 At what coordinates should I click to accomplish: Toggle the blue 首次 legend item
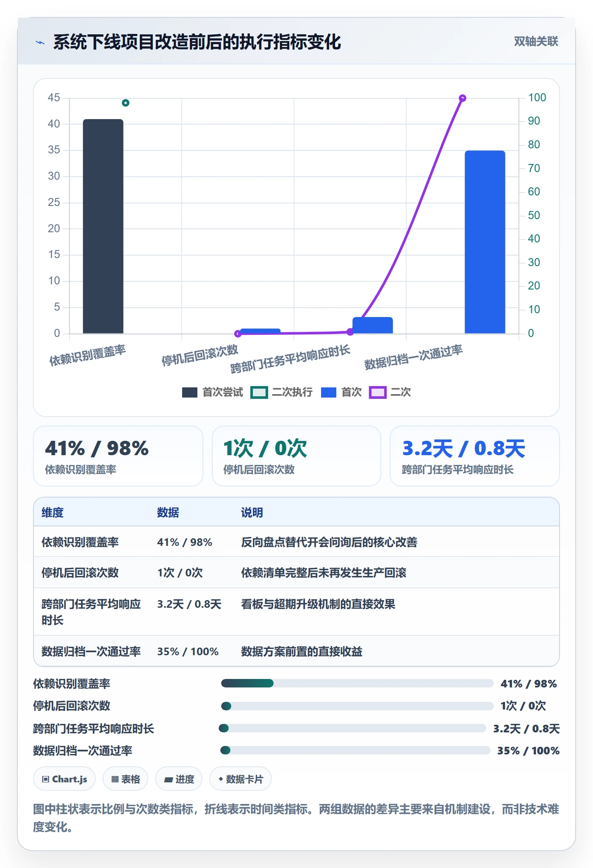point(341,392)
